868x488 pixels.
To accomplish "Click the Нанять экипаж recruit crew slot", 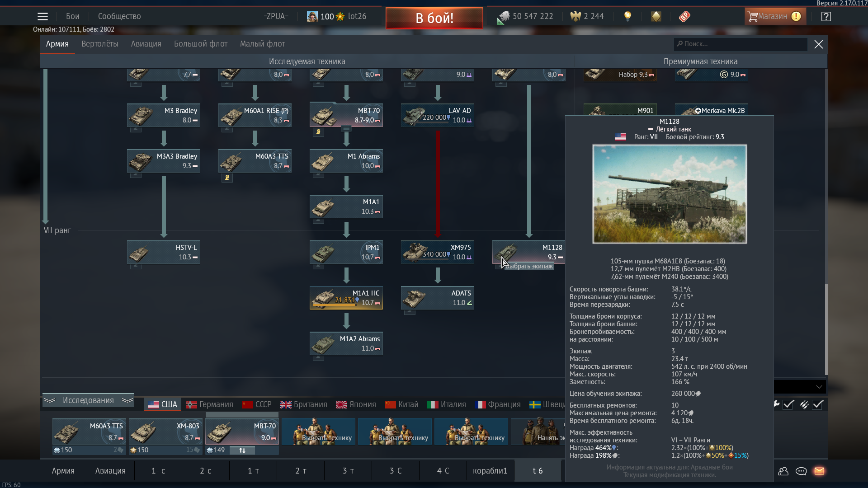I will (x=538, y=432).
